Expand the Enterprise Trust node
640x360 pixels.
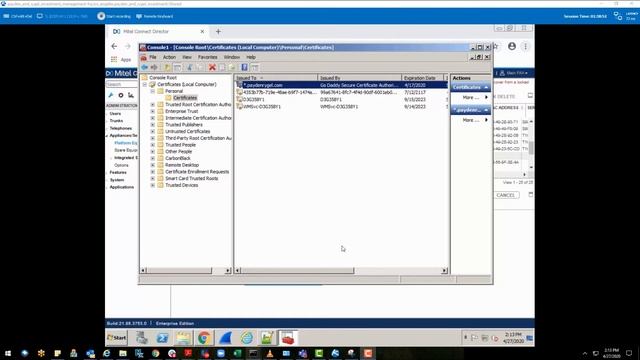[x=153, y=111]
